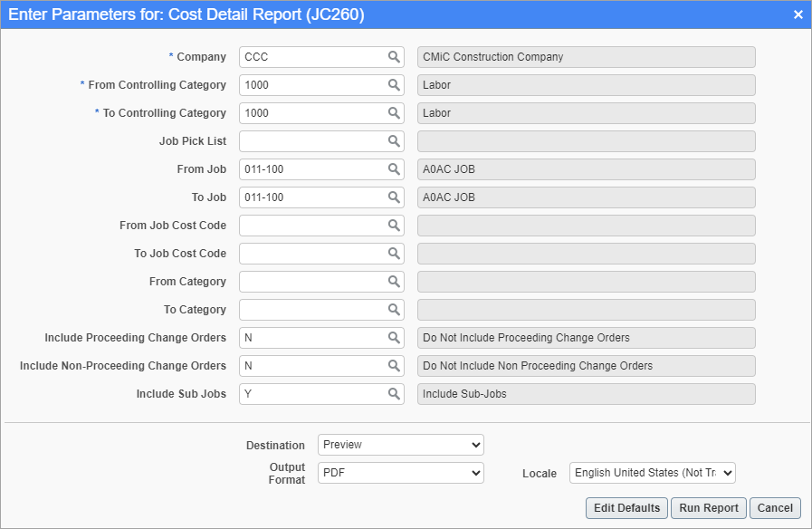Click the Run Report button
Screen dimensions: 812x529
click(709, 508)
